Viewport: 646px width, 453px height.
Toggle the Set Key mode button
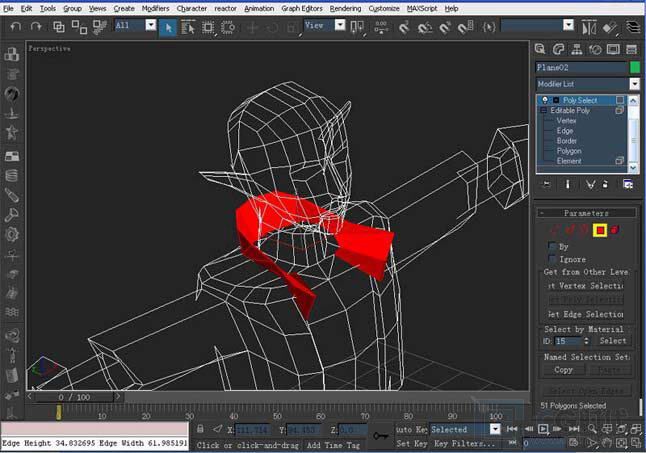pyautogui.click(x=412, y=444)
